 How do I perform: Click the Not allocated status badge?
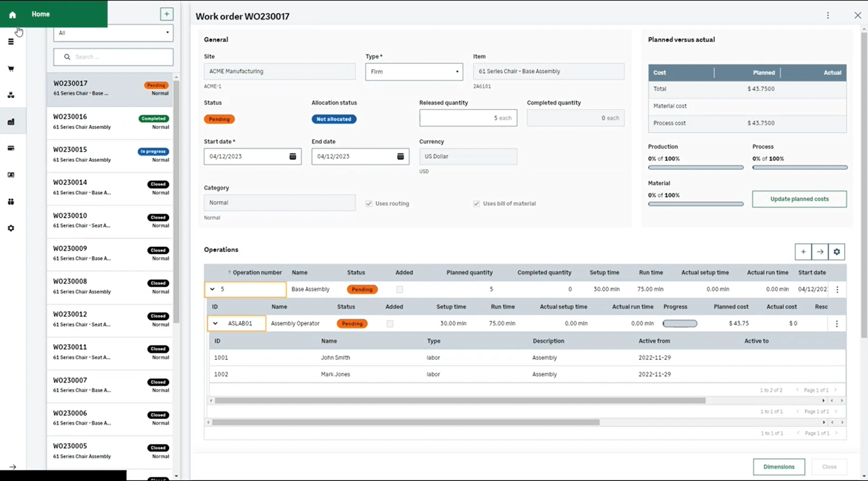point(334,119)
